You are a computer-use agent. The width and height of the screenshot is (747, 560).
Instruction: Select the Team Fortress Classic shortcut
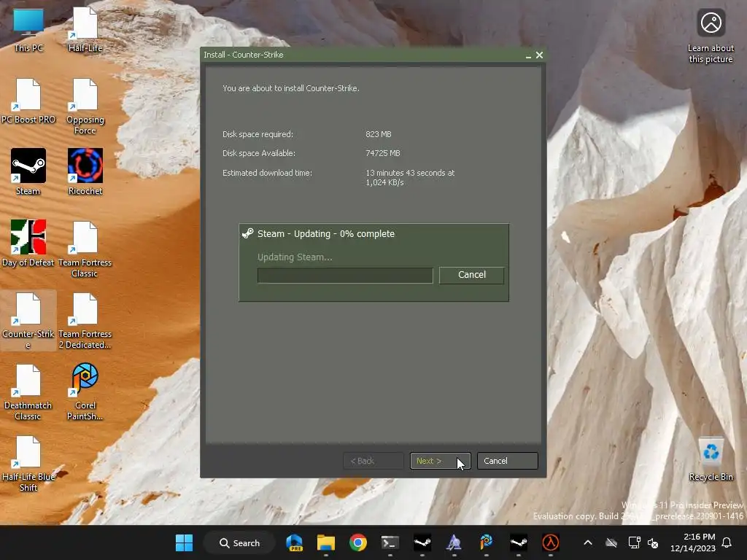click(x=85, y=249)
